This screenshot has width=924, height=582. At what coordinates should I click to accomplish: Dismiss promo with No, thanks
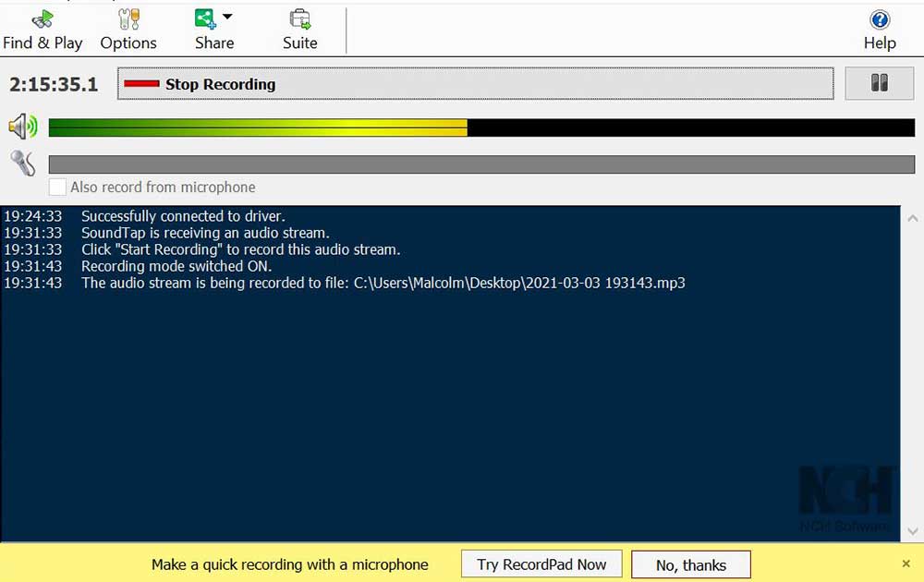click(x=691, y=564)
